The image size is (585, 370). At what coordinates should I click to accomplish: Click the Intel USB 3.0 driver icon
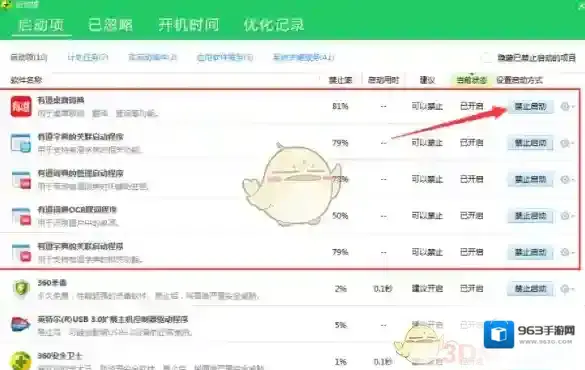pos(21,324)
